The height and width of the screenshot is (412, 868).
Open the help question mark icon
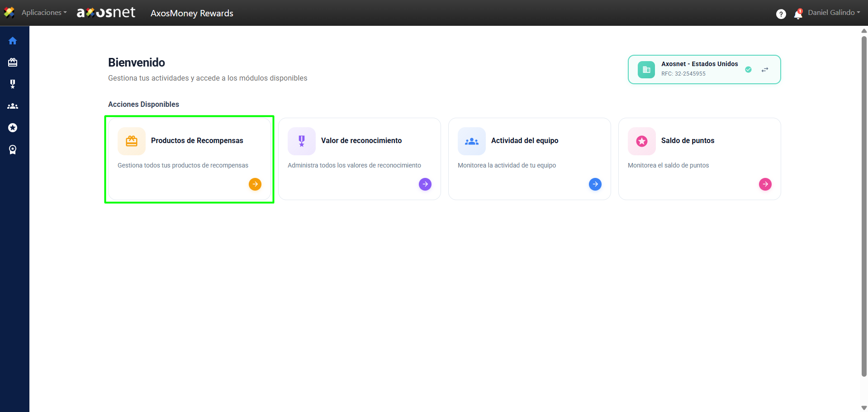pyautogui.click(x=781, y=14)
